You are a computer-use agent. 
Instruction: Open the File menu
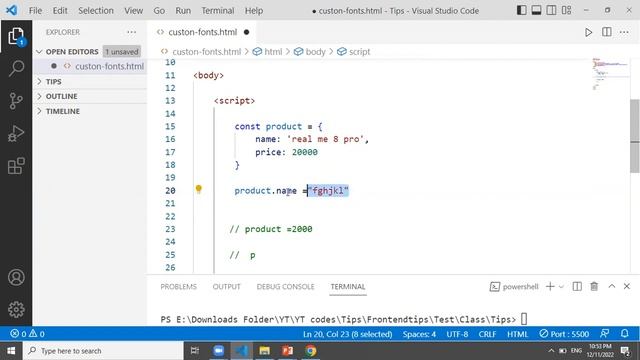(x=35, y=11)
